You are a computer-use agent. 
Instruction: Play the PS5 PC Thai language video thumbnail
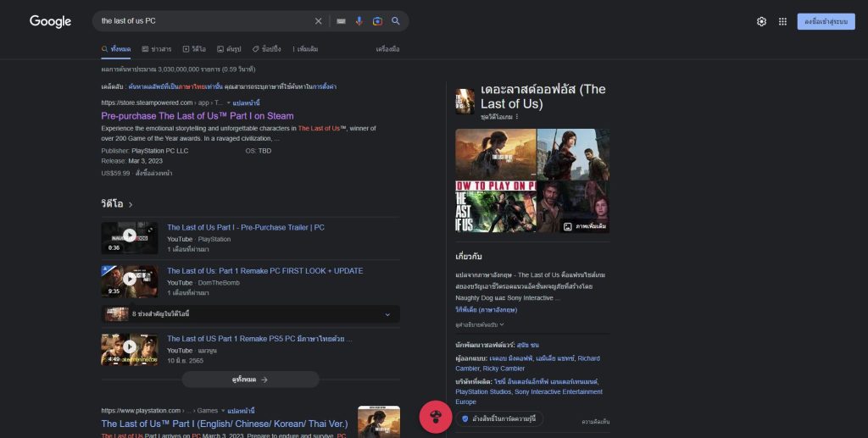130,350
